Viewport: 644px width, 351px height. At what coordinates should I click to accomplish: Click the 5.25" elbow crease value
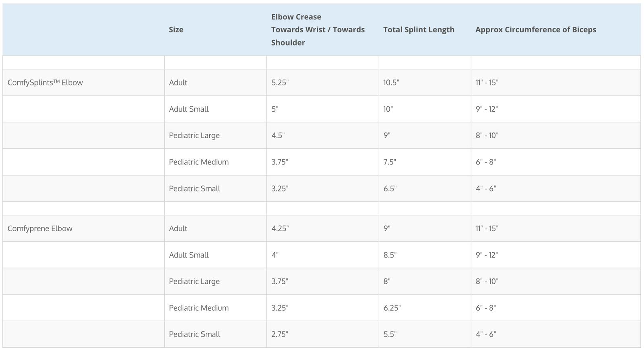click(x=280, y=82)
